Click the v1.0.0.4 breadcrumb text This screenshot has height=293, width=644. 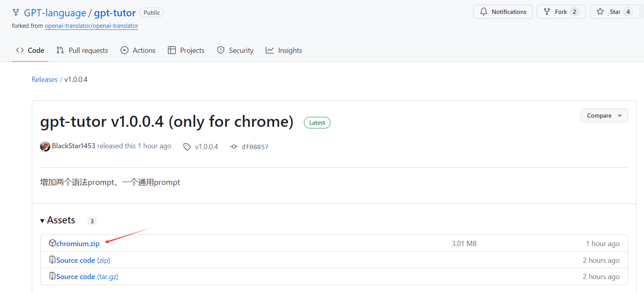click(x=76, y=80)
